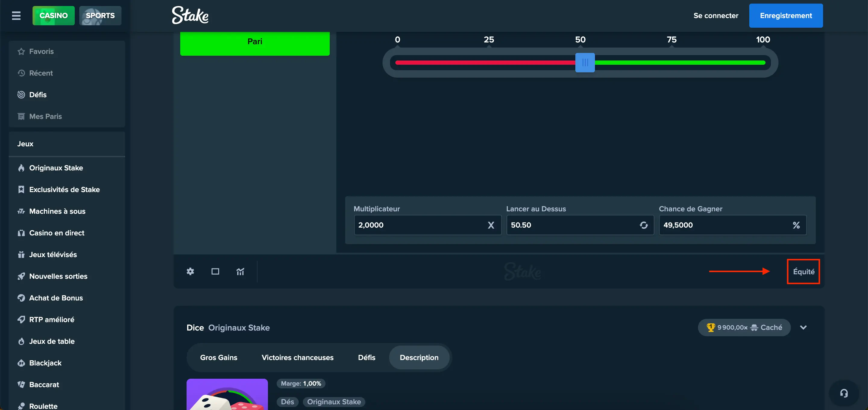Image resolution: width=868 pixels, height=410 pixels.
Task: Click the Enregistrement button
Action: pos(786,15)
